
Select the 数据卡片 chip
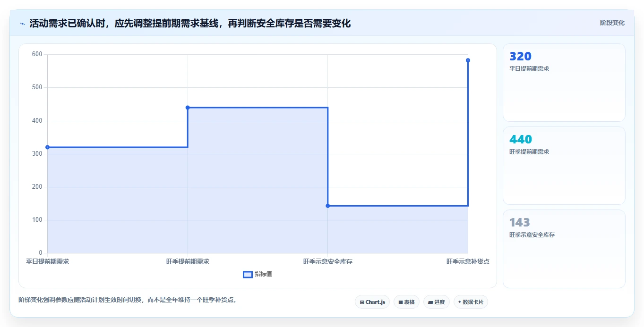(471, 302)
